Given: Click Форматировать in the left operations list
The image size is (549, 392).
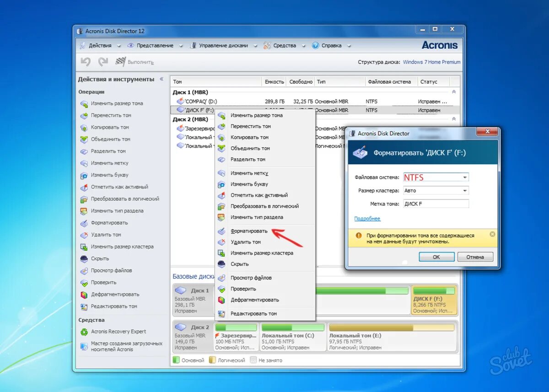Looking at the screenshot, I should (x=109, y=223).
